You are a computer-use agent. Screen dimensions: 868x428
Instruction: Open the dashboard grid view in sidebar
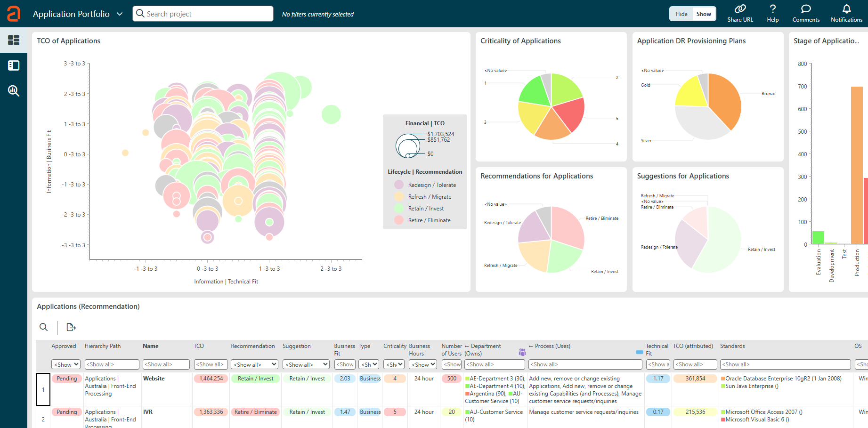(14, 40)
